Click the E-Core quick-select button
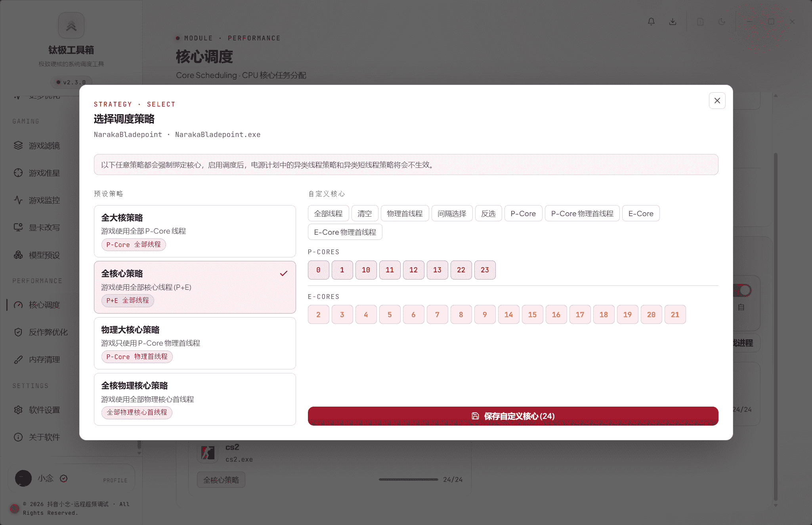 (641, 213)
